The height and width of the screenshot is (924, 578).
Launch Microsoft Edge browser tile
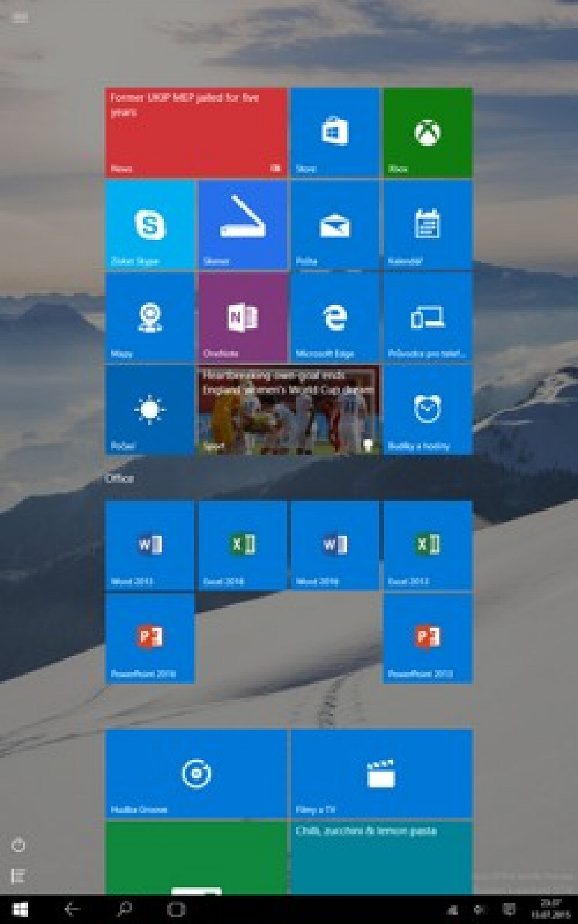pyautogui.click(x=335, y=318)
